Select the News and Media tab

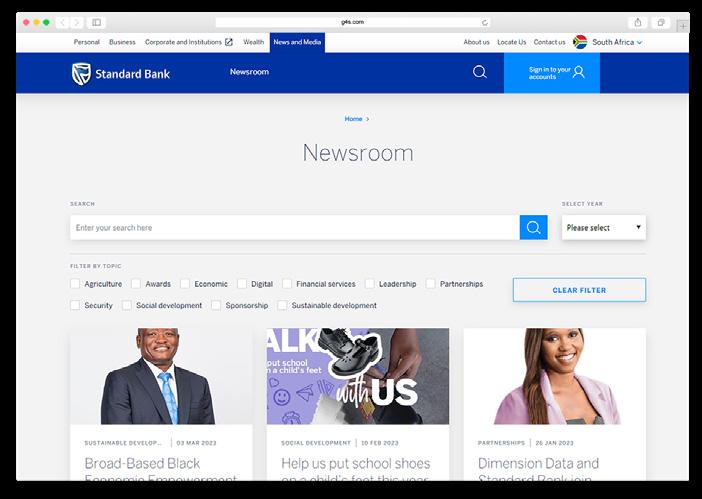pyautogui.click(x=297, y=42)
